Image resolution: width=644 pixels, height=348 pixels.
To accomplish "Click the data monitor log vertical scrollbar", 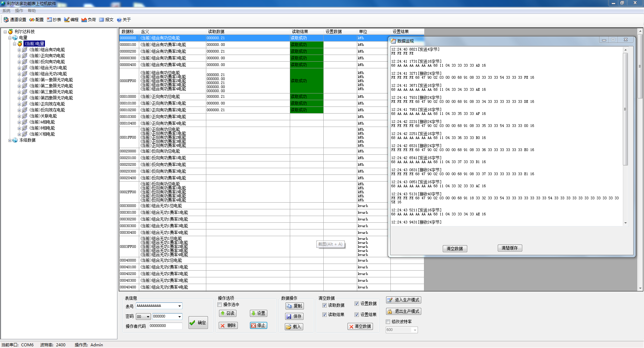I will 625,134.
